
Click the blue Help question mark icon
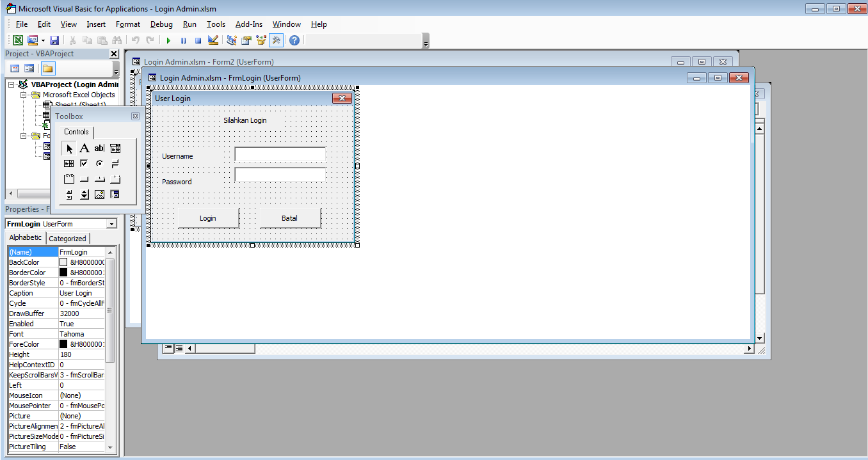(294, 40)
